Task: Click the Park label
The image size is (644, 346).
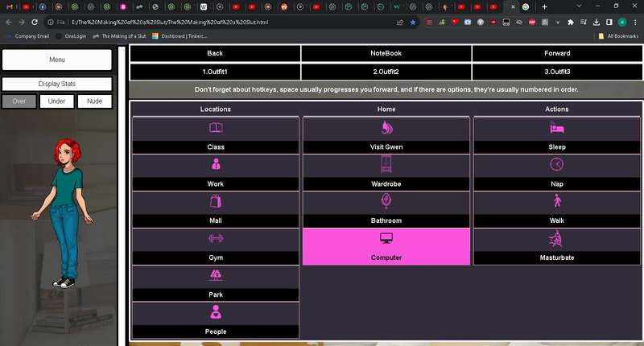Action: pyautogui.click(x=216, y=295)
